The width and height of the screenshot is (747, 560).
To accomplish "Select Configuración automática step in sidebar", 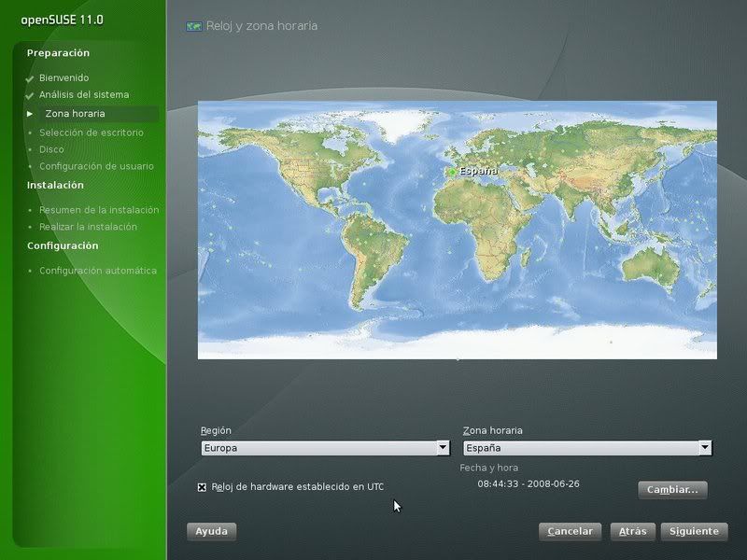I will (x=98, y=271).
